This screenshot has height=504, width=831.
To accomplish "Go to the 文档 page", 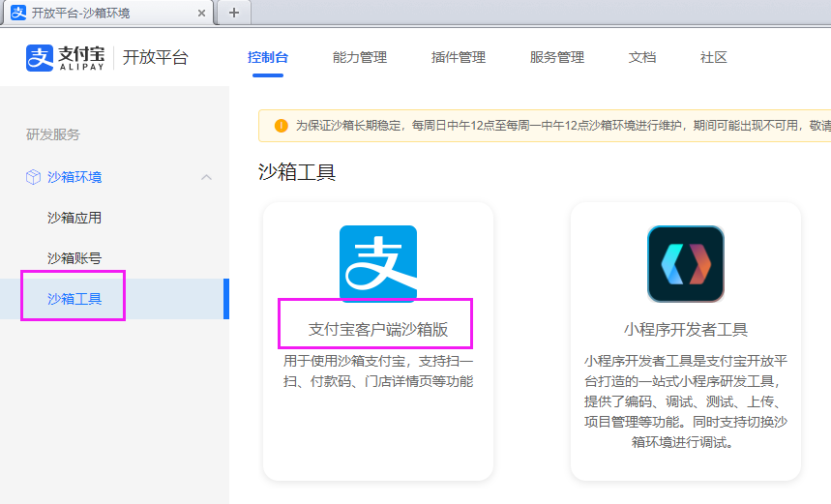I will pos(642,57).
